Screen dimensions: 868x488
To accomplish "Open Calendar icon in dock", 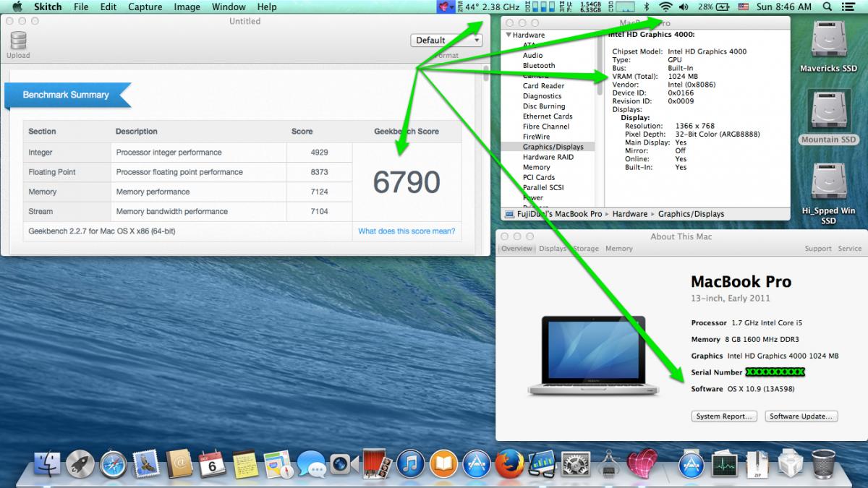I will [x=212, y=463].
